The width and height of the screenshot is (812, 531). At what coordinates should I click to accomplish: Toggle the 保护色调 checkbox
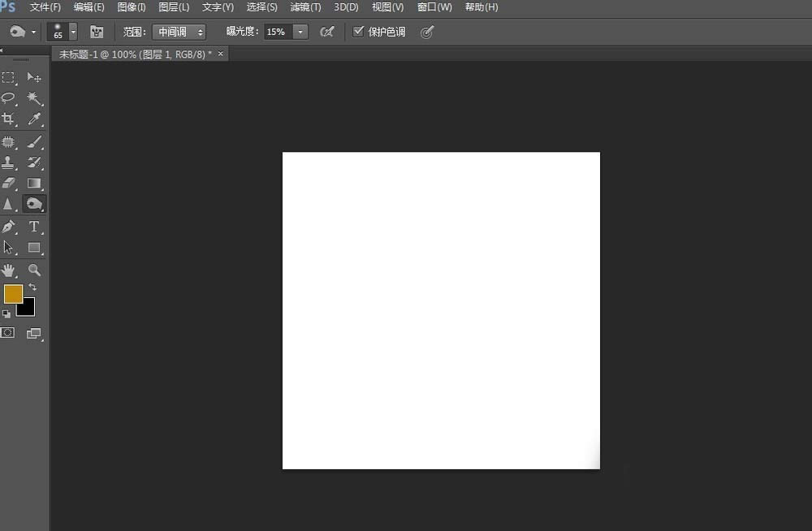click(358, 32)
